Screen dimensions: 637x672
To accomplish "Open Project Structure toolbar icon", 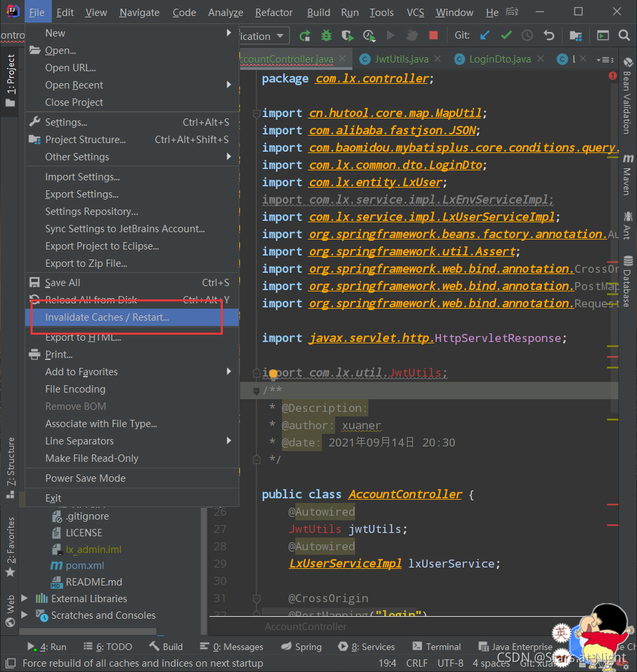I will pyautogui.click(x=576, y=35).
